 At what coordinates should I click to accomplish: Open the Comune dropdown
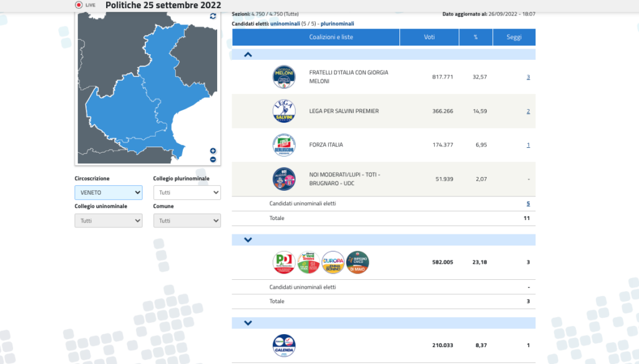click(x=187, y=221)
